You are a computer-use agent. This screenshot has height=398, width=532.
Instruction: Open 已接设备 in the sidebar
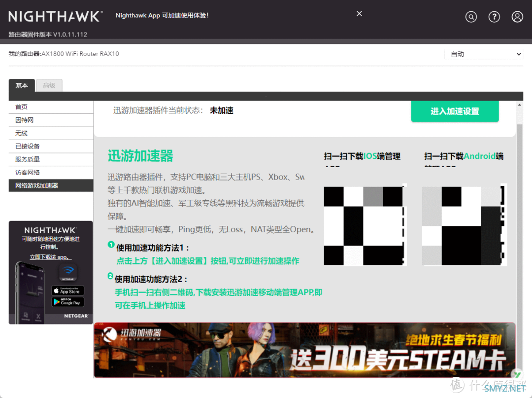coord(51,146)
